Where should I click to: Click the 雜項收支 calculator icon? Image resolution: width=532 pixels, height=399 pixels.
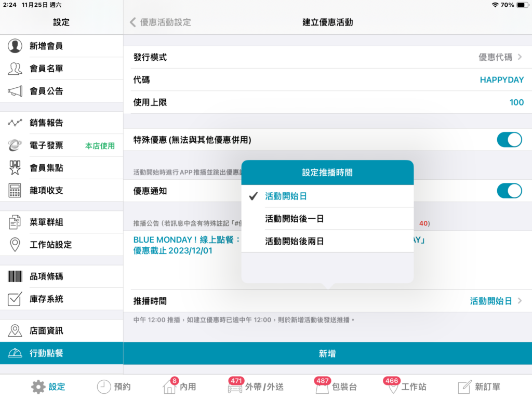coord(15,190)
